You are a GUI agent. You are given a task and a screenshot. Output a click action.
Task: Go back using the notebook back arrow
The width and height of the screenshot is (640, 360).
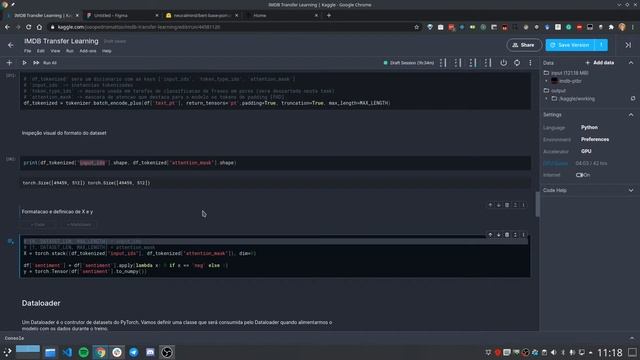click(x=11, y=45)
